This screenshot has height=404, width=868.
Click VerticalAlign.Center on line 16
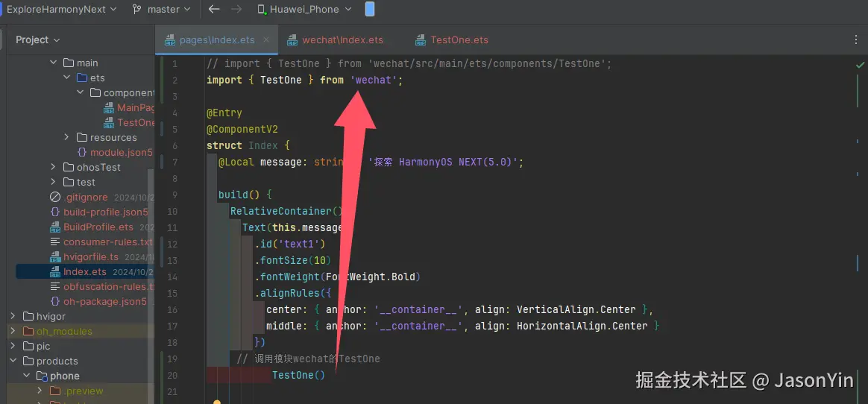(x=577, y=310)
